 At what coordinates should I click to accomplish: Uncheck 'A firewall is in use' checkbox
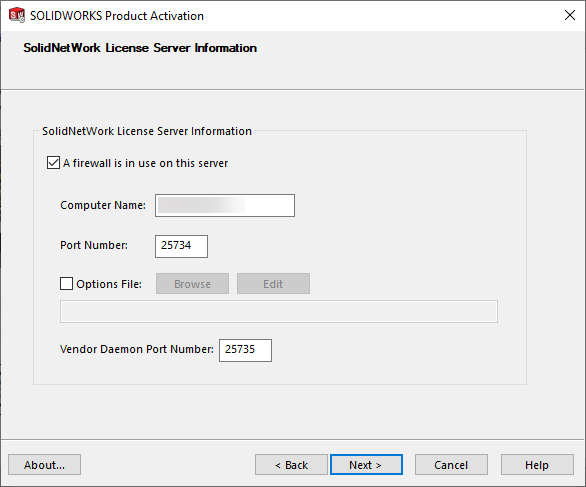[x=53, y=163]
